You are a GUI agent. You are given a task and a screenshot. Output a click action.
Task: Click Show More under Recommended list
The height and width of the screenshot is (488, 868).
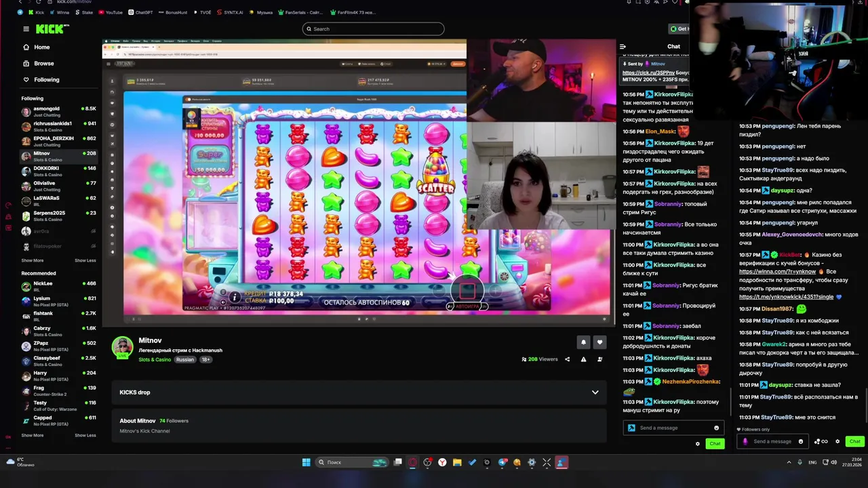click(33, 435)
